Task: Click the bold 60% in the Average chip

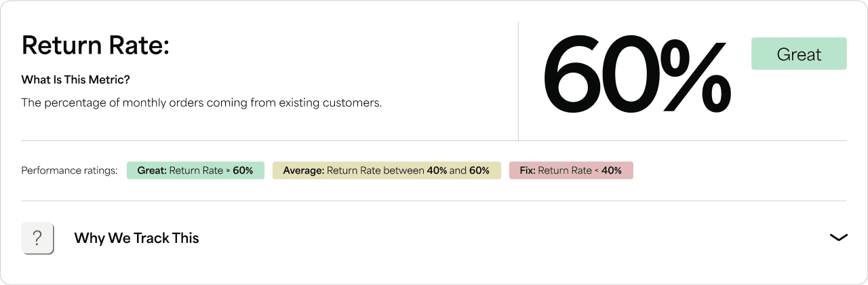Action: (x=479, y=171)
